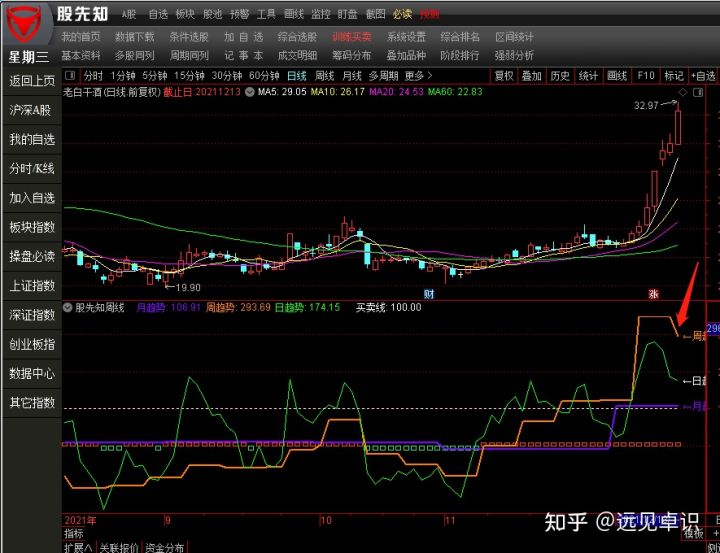Open the red 训练买卖 item
720x553 pixels.
352,37
